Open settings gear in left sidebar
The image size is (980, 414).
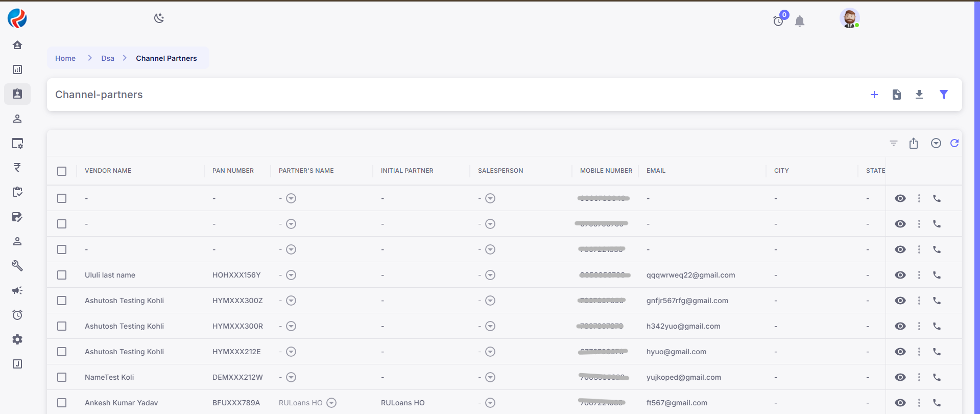(17, 339)
